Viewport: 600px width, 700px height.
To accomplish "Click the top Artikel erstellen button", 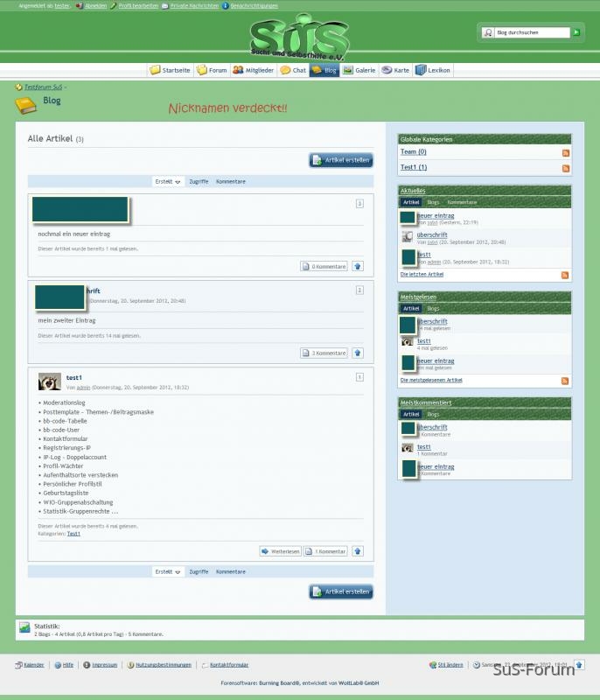I will (x=341, y=160).
